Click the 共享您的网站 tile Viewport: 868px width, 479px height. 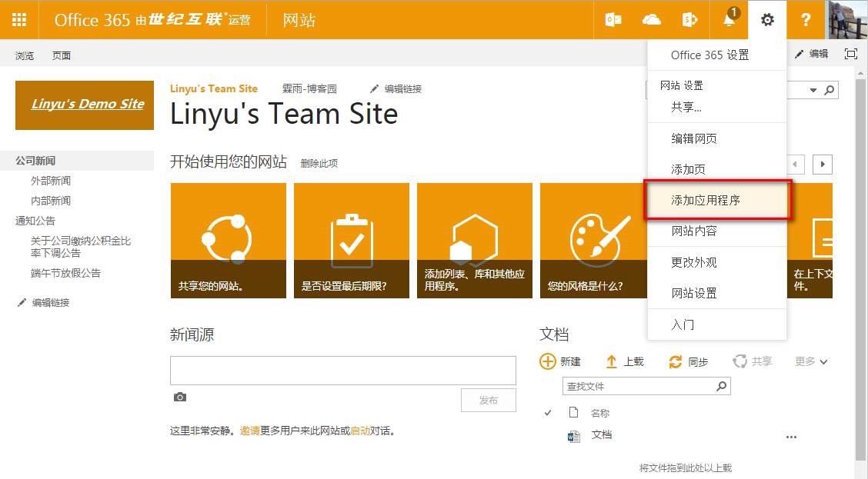pos(229,241)
